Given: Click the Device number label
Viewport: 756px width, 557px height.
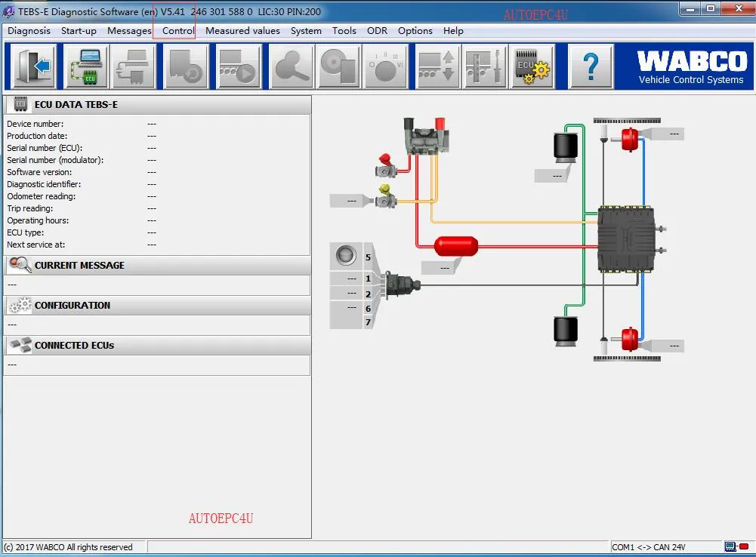Looking at the screenshot, I should click(x=35, y=124).
